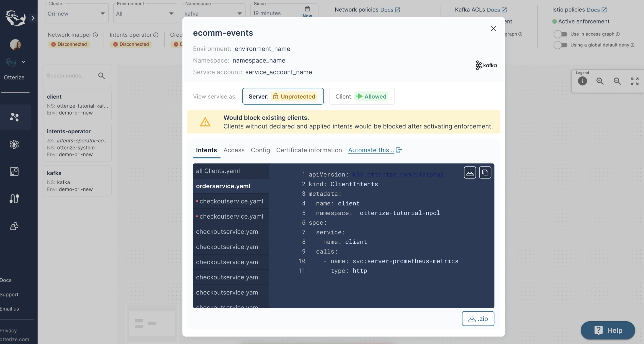Viewport: 644px width, 344px height.
Task: Download all intents as .zip
Action: pyautogui.click(x=478, y=319)
